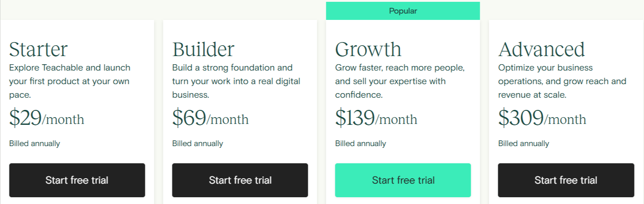Select the Advanced plan heading

coord(542,49)
